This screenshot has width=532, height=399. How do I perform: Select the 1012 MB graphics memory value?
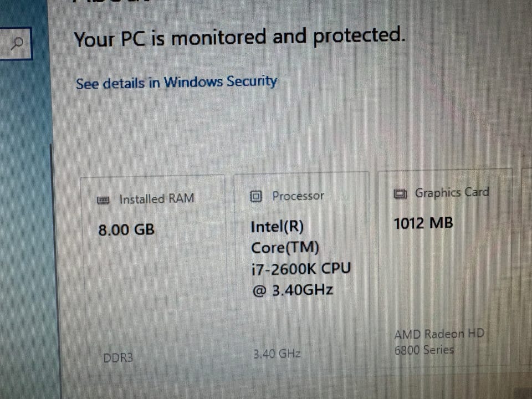(423, 223)
